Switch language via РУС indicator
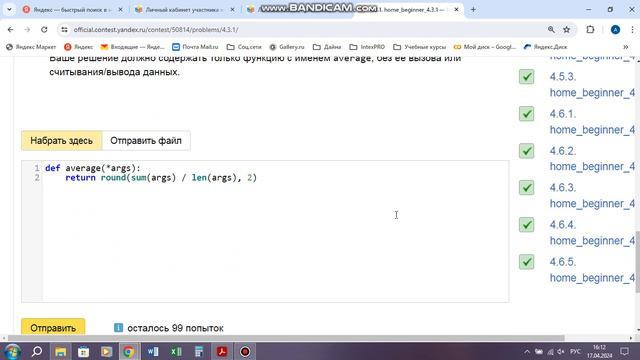This screenshot has height=360, width=640. [x=576, y=351]
